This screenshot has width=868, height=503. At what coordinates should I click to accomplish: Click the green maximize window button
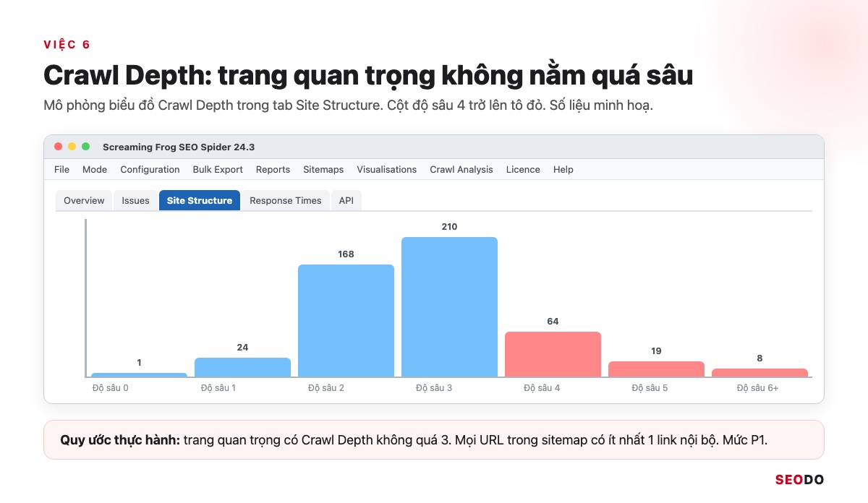[85, 147]
